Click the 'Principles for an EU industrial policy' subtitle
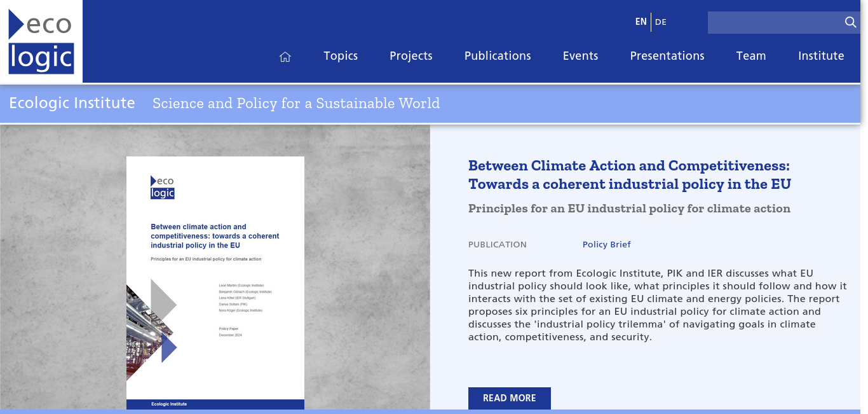The image size is (868, 414). (629, 209)
